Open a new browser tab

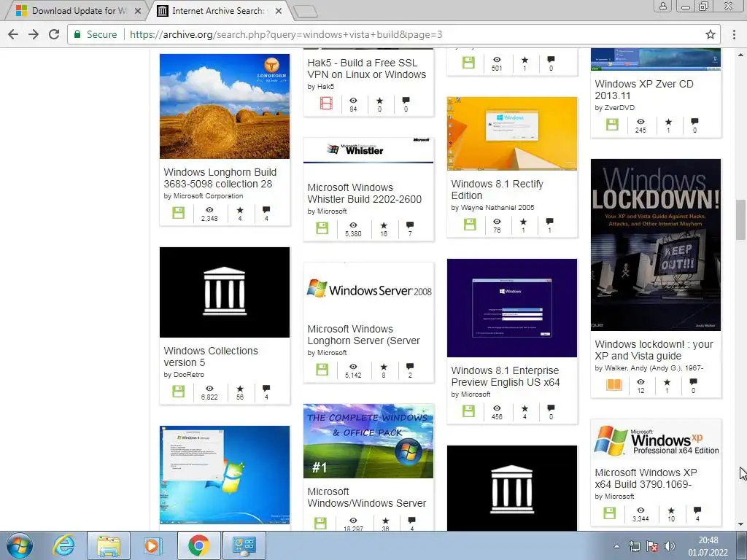(306, 12)
